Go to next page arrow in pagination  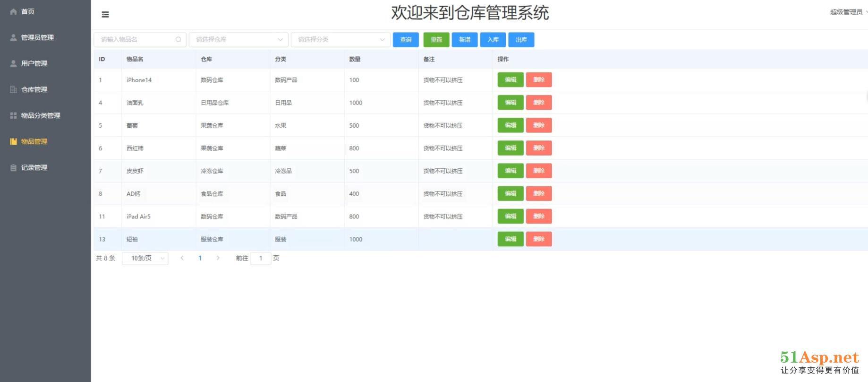218,258
